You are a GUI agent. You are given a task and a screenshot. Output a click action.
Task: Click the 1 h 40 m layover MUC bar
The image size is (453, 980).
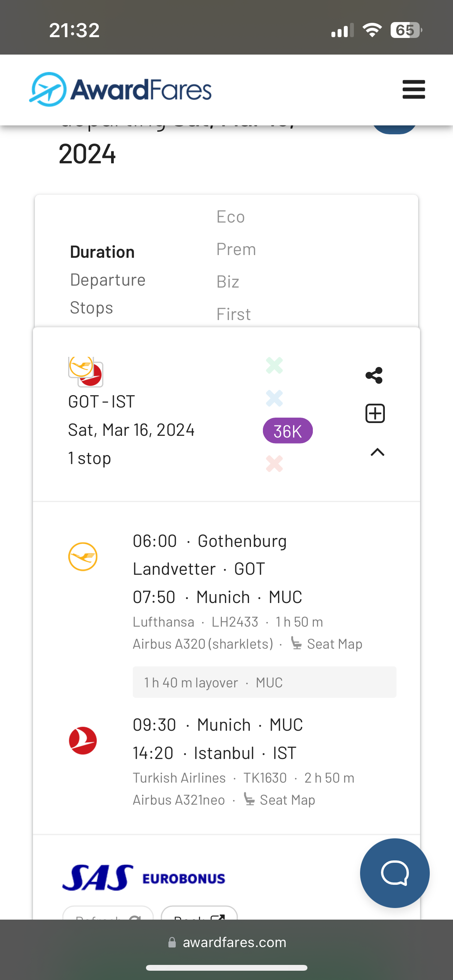pos(264,682)
